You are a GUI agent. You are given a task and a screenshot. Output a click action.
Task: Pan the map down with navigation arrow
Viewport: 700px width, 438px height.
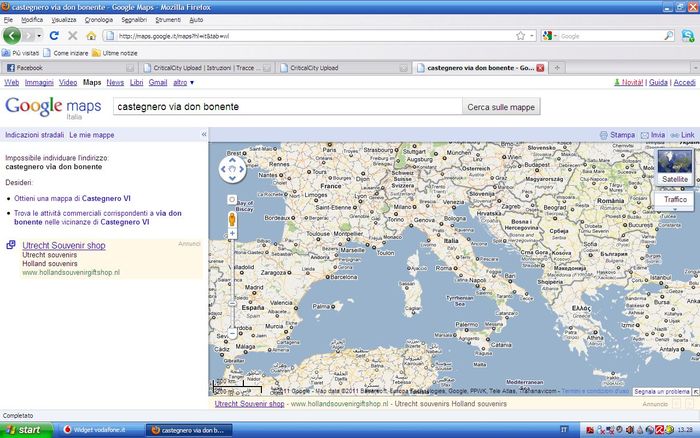[232, 179]
